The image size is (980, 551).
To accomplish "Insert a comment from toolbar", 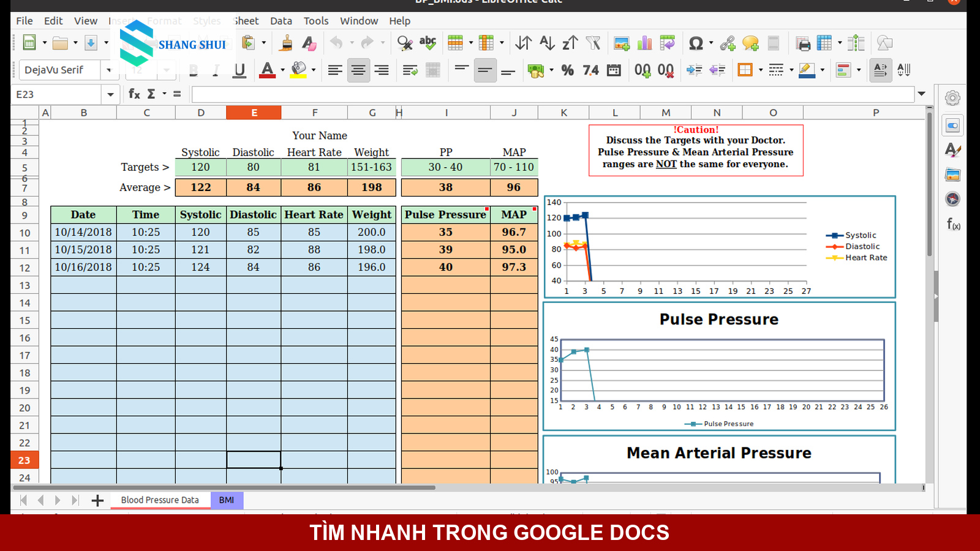I will click(x=750, y=43).
